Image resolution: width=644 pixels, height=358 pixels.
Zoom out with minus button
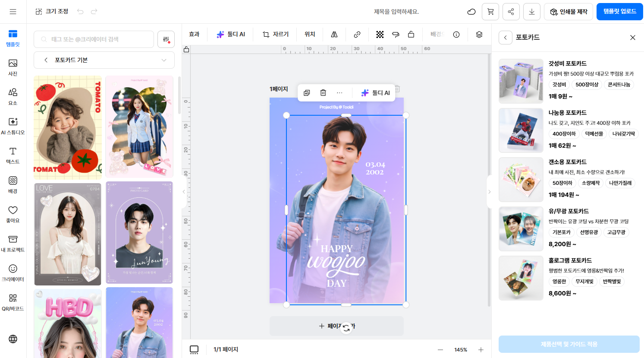point(440,350)
